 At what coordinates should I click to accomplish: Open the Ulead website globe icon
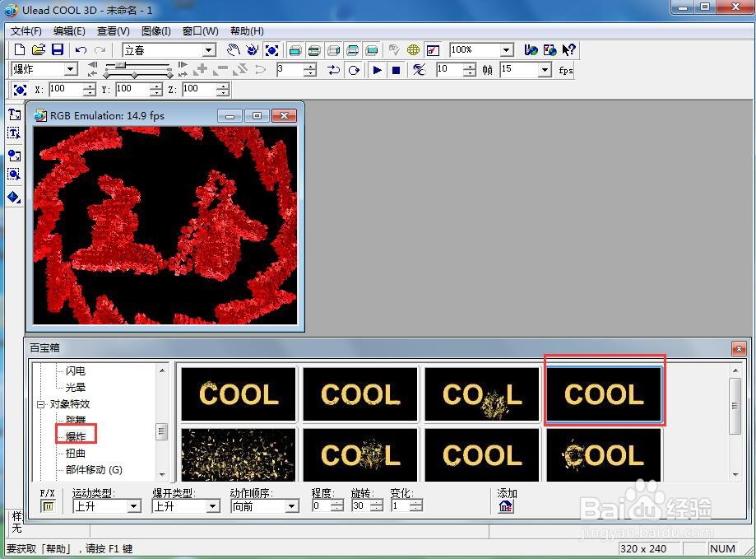tap(531, 49)
